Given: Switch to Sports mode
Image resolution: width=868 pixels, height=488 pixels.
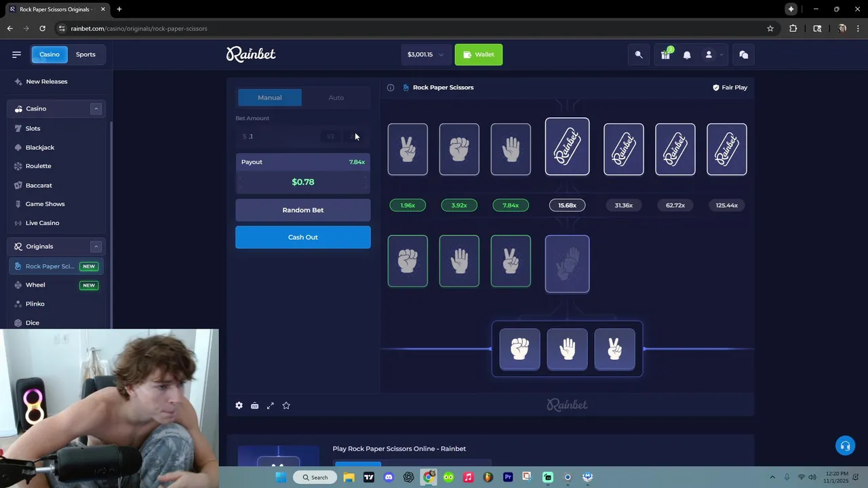Looking at the screenshot, I should click(85, 54).
